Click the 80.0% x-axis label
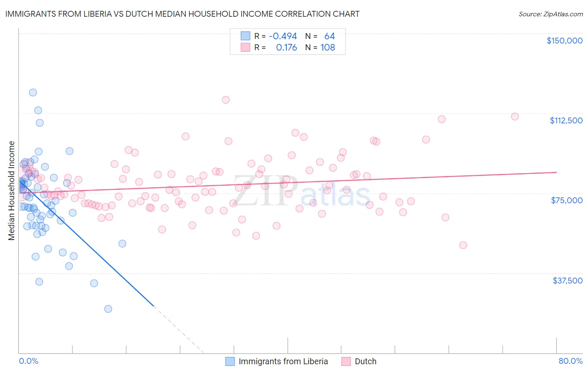 click(x=570, y=361)
